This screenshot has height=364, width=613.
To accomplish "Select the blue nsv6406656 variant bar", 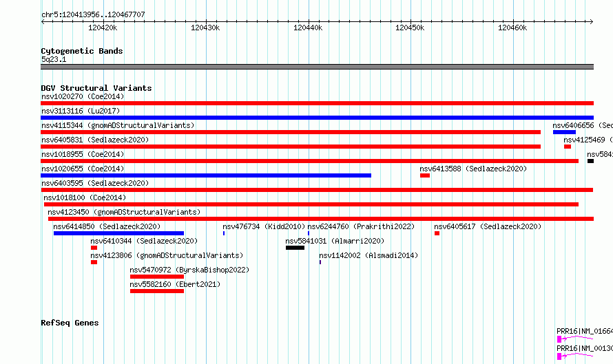I will (x=564, y=132).
